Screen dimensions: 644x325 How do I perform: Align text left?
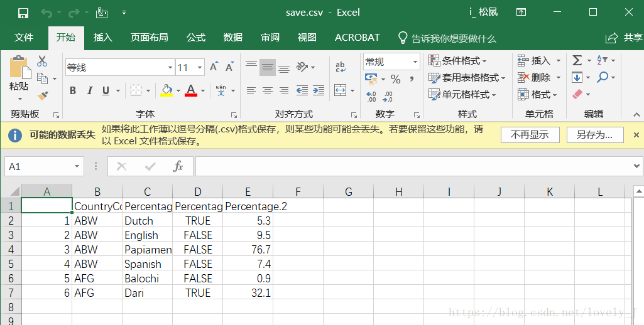click(251, 90)
